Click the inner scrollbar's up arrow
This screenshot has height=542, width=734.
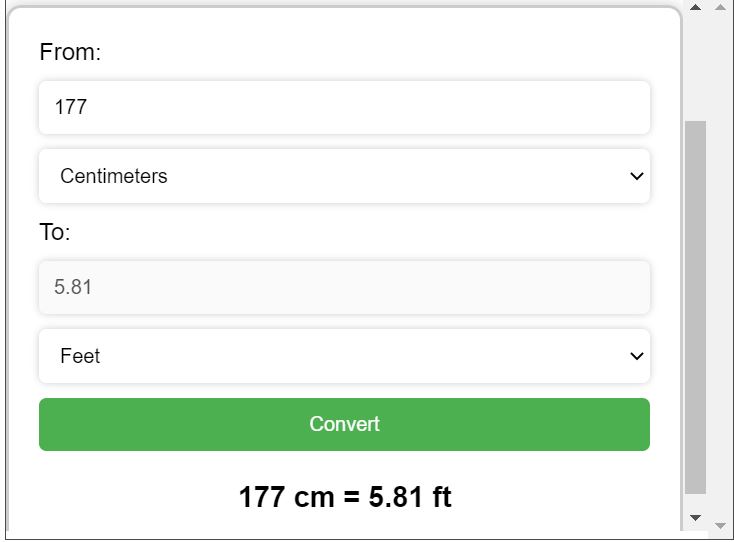696,8
